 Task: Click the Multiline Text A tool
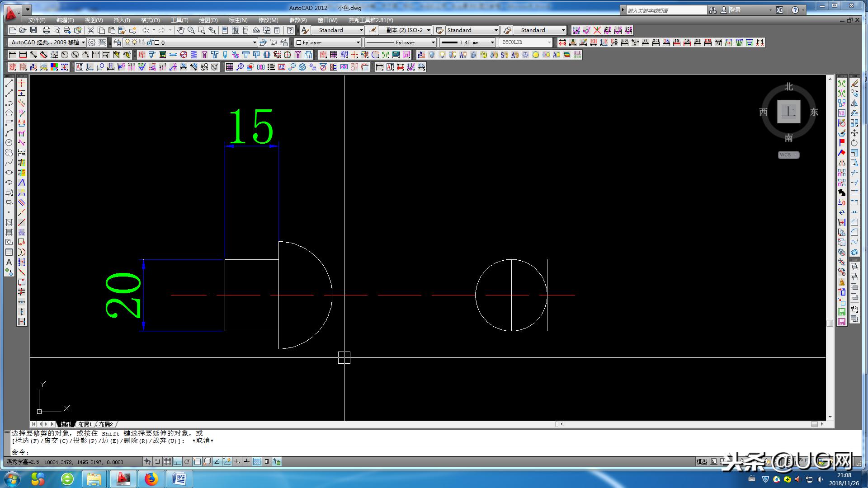pos(9,262)
